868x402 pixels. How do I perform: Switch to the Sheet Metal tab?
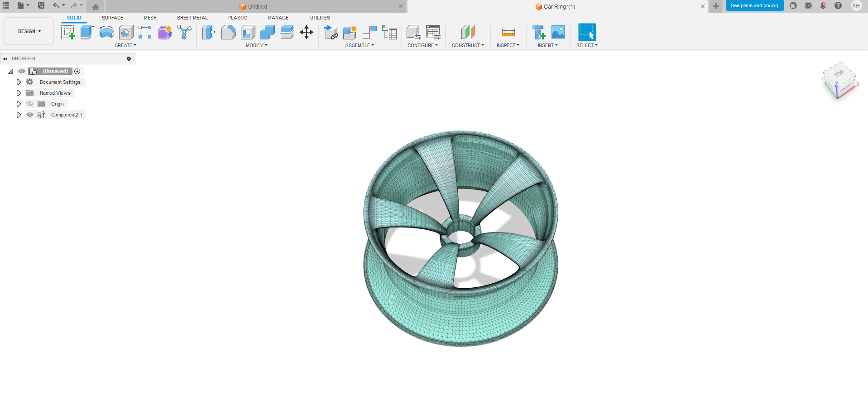[192, 18]
